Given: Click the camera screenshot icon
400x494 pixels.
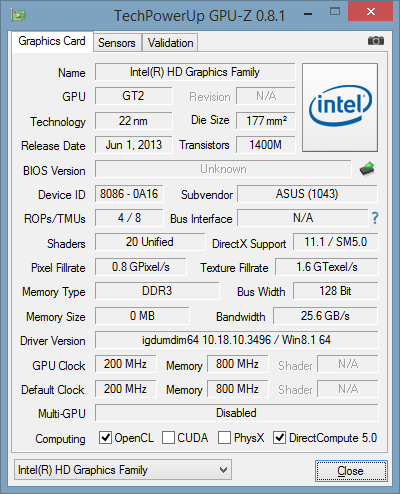Looking at the screenshot, I should 376,41.
